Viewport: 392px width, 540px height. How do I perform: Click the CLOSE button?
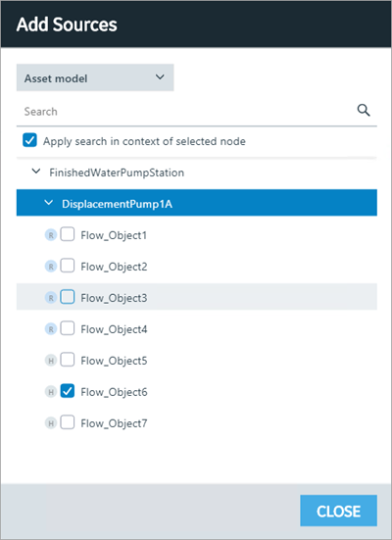click(339, 511)
